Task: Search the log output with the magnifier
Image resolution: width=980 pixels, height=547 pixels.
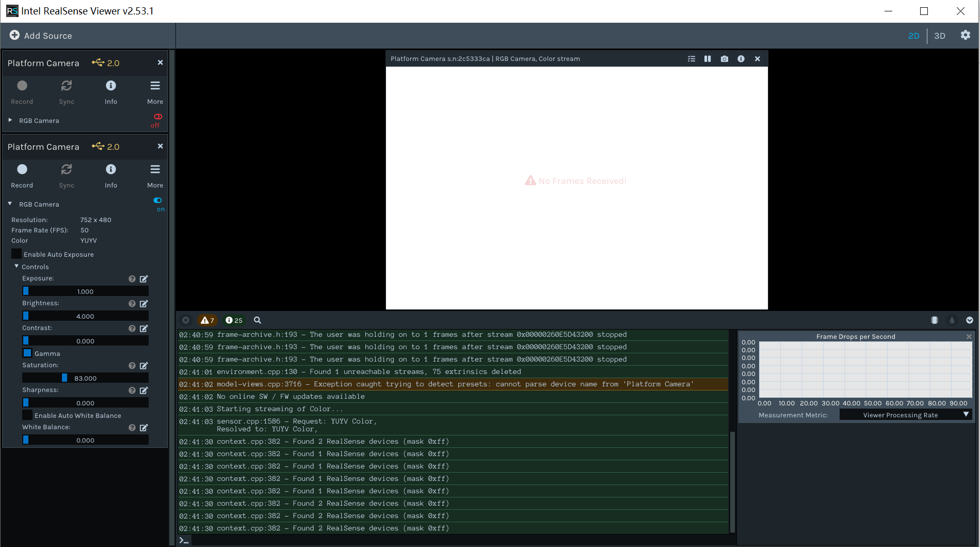Action: [257, 320]
